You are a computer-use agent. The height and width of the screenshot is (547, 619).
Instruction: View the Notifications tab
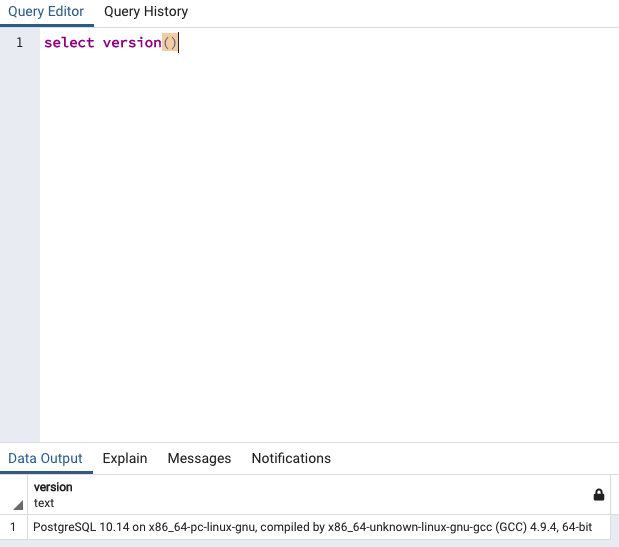coord(291,458)
